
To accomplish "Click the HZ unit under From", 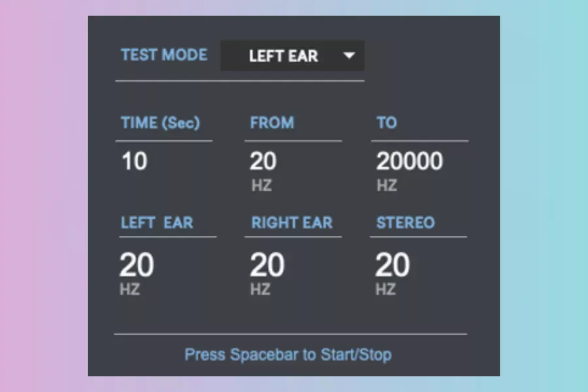I will 261,186.
